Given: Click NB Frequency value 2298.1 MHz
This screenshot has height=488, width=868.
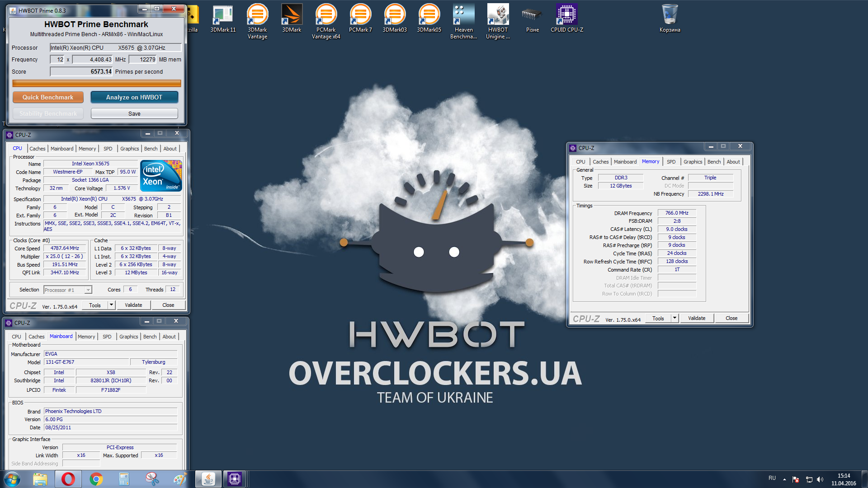Looking at the screenshot, I should (710, 194).
